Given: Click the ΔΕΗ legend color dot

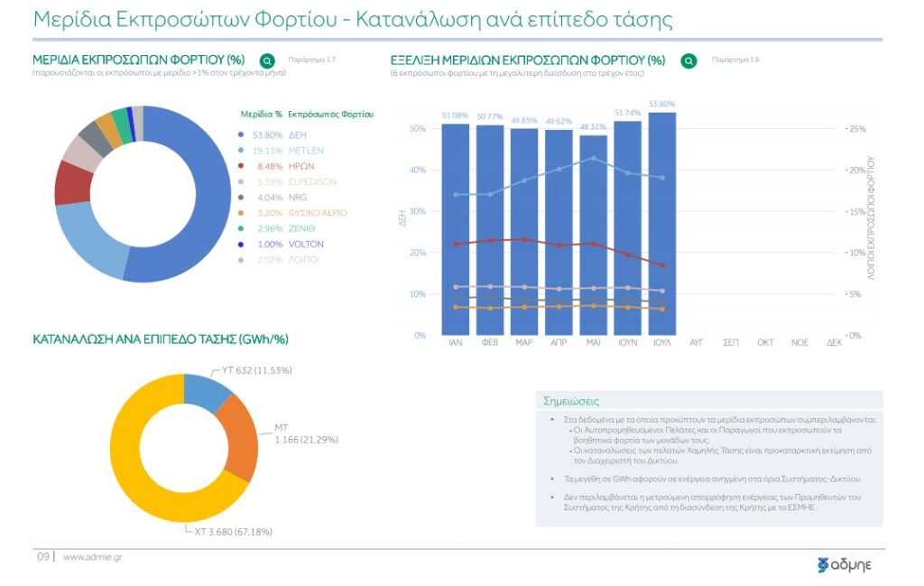Looking at the screenshot, I should tap(240, 135).
